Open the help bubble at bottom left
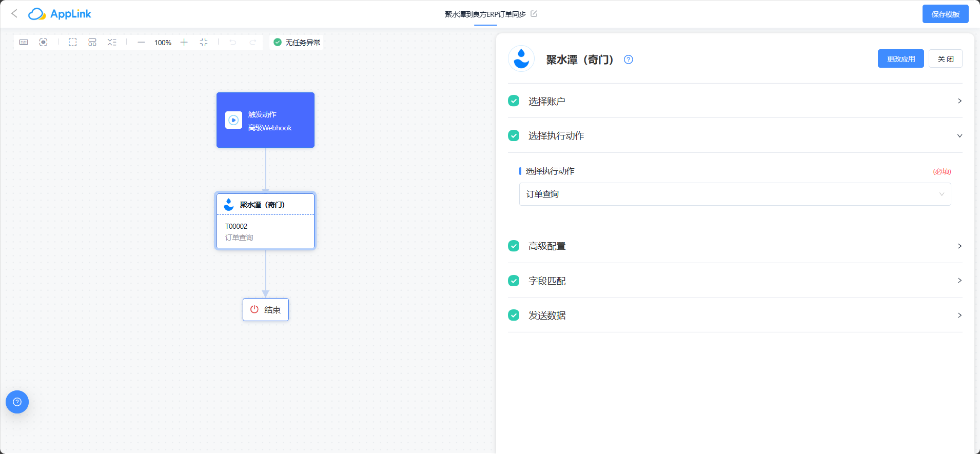 [x=17, y=402]
